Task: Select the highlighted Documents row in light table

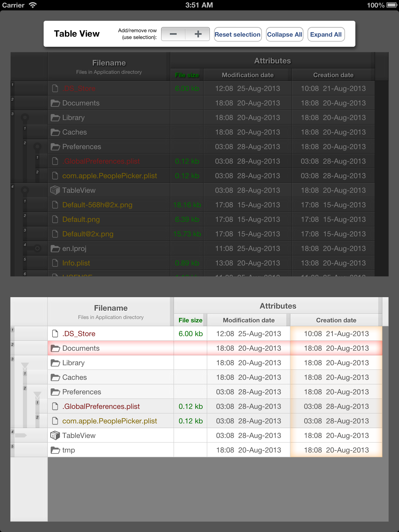Action: [x=215, y=348]
